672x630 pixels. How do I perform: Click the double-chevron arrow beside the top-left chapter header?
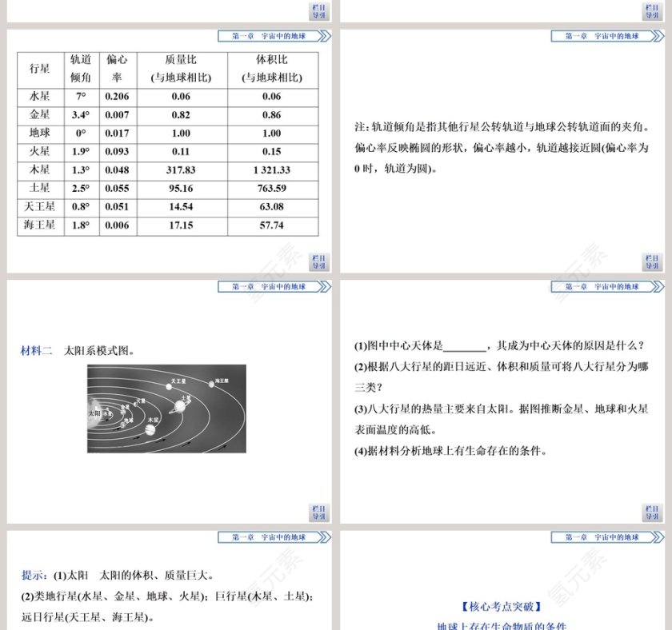[322, 34]
